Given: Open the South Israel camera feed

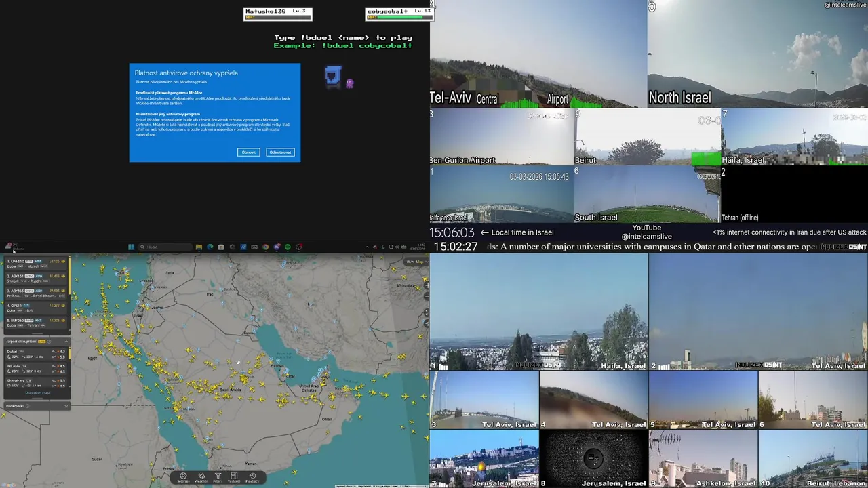Looking at the screenshot, I should pyautogui.click(x=646, y=194).
